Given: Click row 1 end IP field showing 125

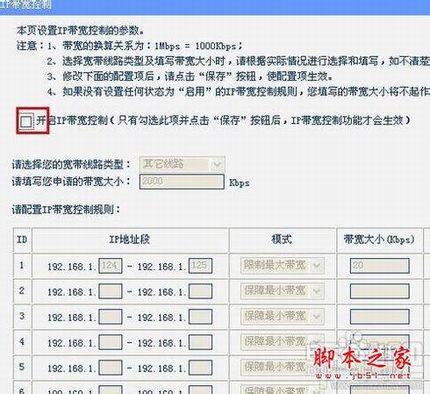Looking at the screenshot, I should [200, 266].
